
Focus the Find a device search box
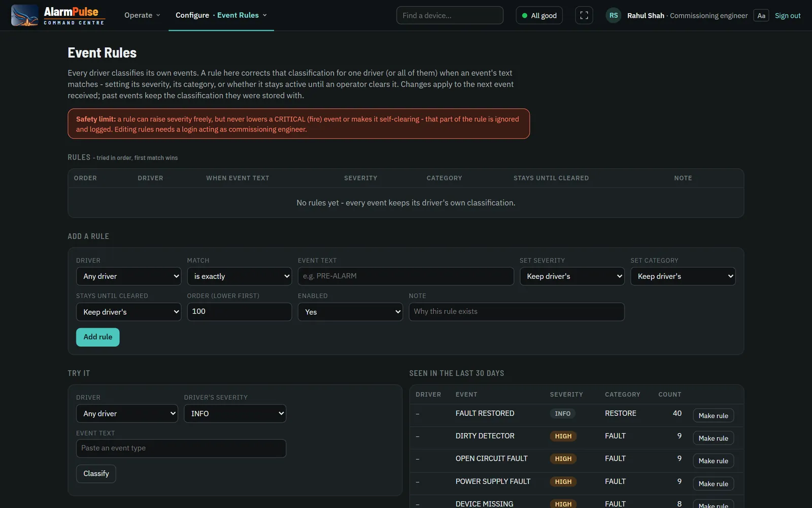click(450, 15)
